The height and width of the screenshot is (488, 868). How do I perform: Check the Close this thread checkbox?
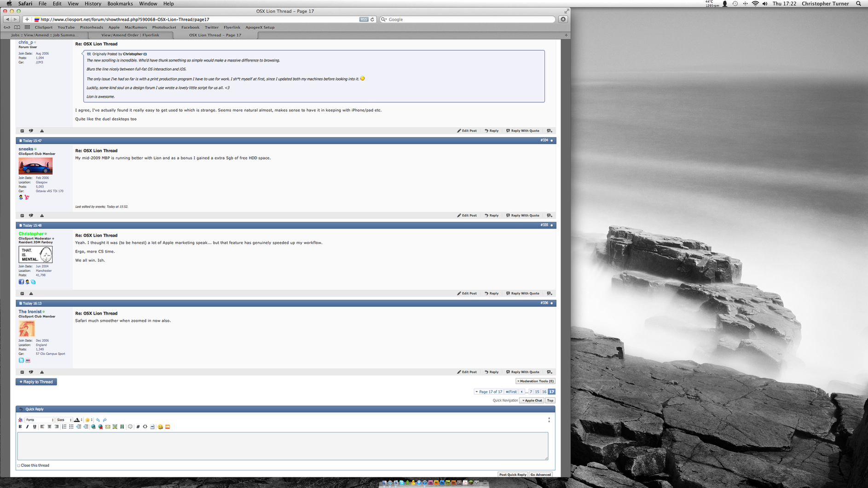coord(19,465)
